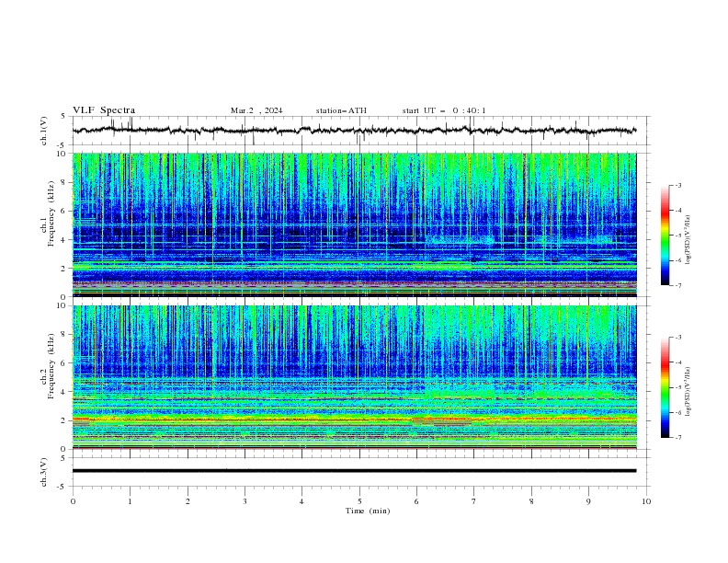This screenshot has height=563, width=728.
Task: Click the "7" tick on the time axis
Action: coord(474,501)
